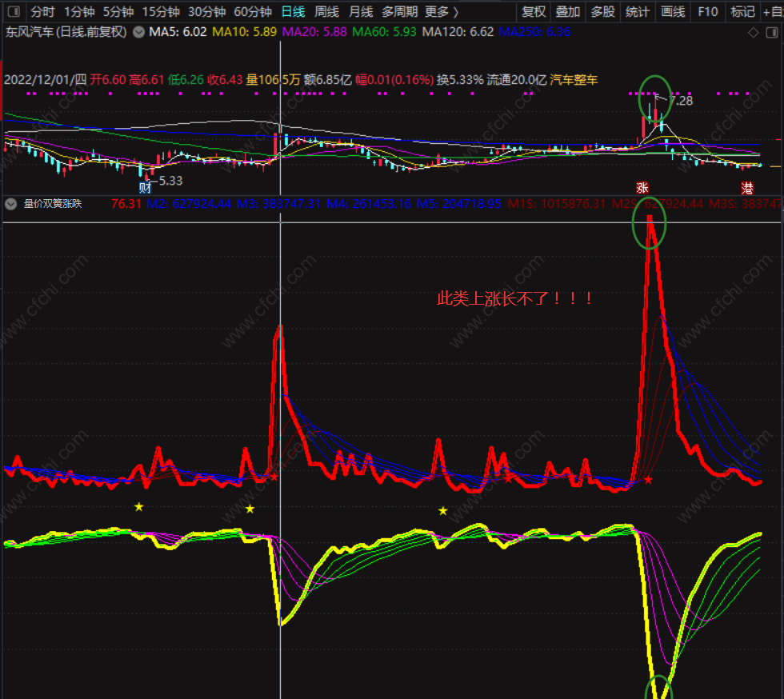The image size is (784, 699).
Task: Click the M4: 261453.16 value
Action: [x=369, y=204]
